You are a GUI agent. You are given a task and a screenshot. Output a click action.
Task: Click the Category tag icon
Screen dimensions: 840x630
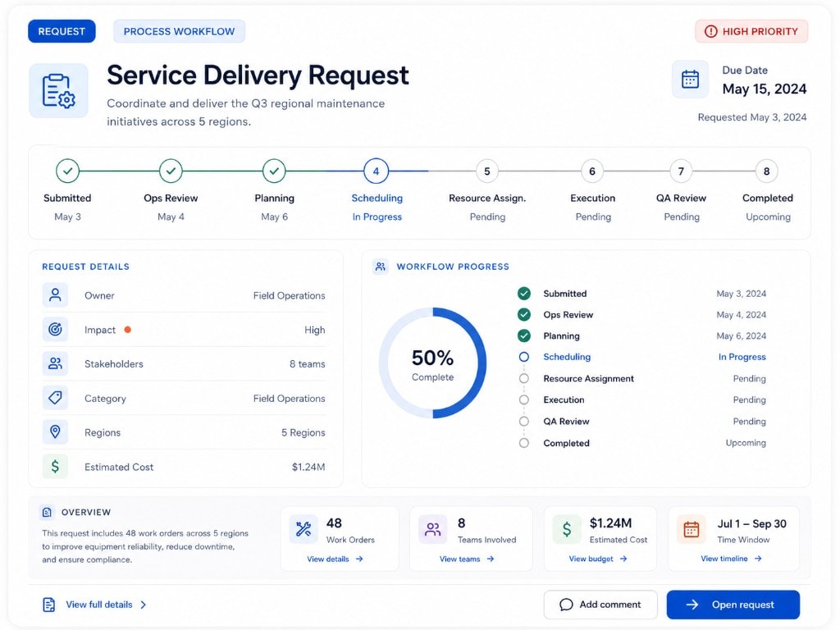point(55,398)
